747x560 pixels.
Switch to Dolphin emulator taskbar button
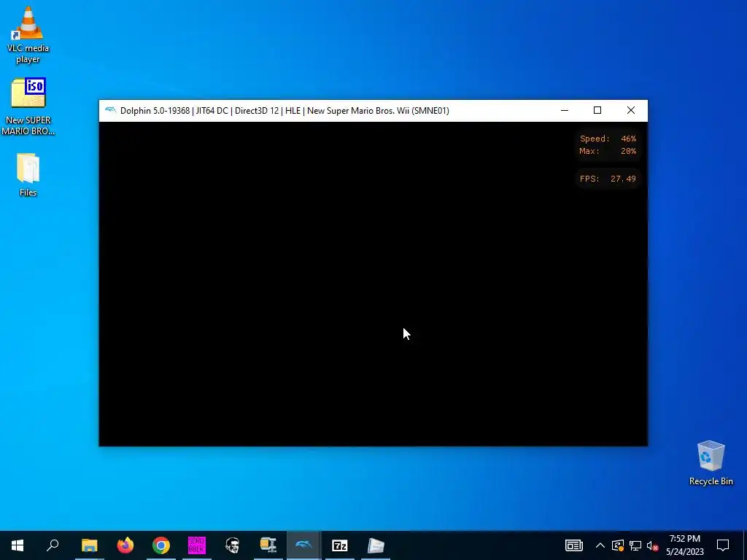click(x=304, y=545)
